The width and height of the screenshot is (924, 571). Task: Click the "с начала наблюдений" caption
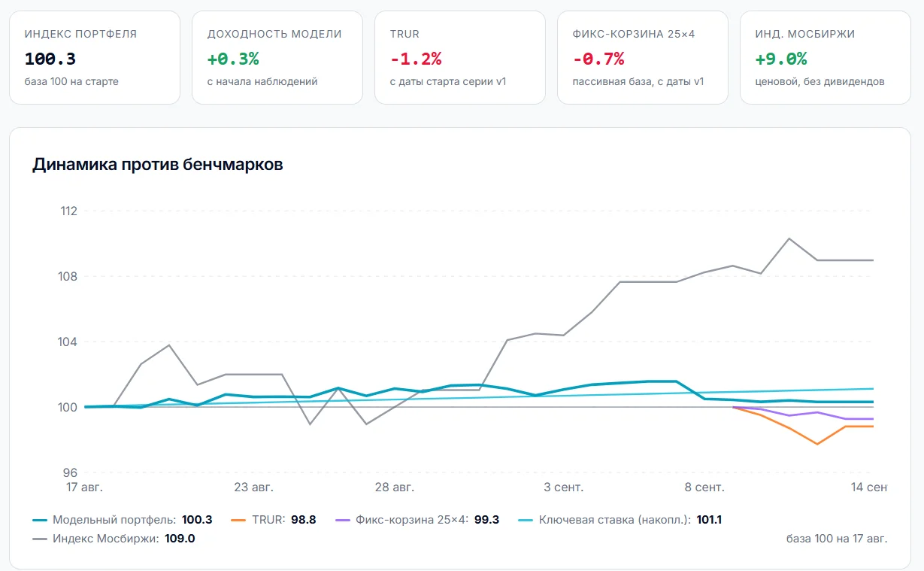click(262, 81)
